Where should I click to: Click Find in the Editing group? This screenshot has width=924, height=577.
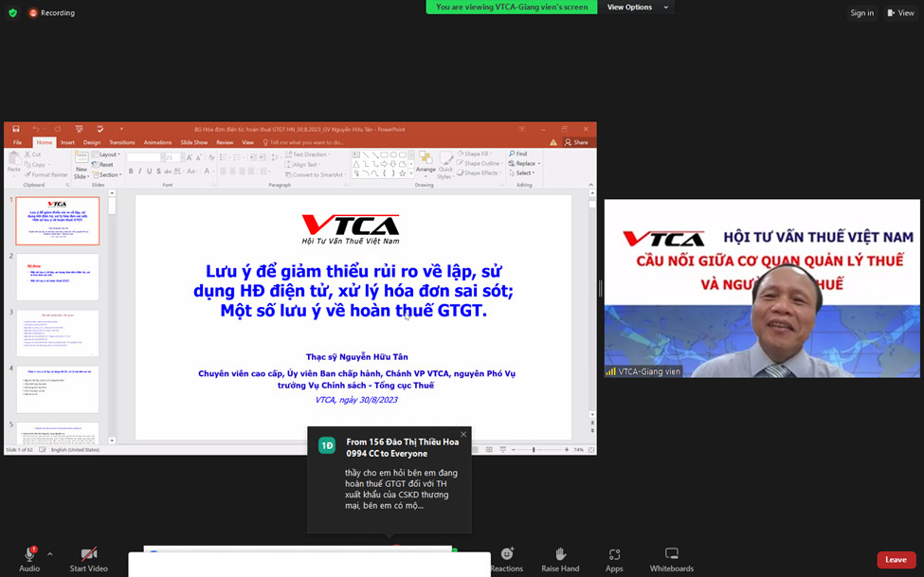pyautogui.click(x=518, y=153)
